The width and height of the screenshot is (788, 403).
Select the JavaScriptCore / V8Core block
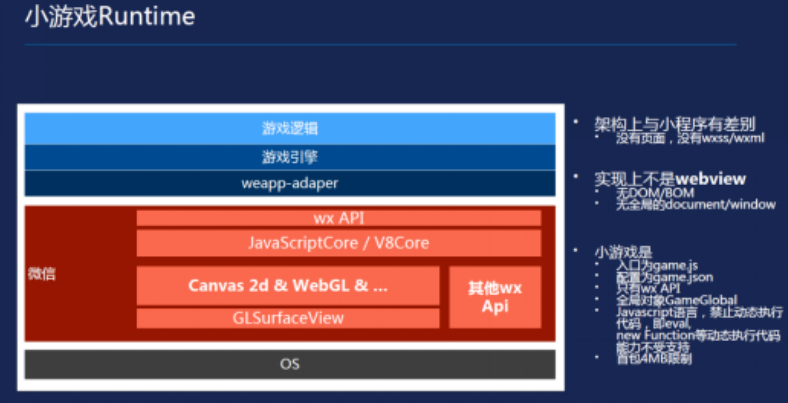[x=339, y=243]
